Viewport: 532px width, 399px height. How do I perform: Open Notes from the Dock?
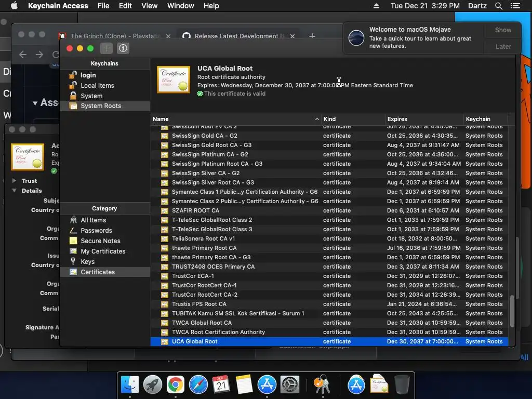[244, 384]
